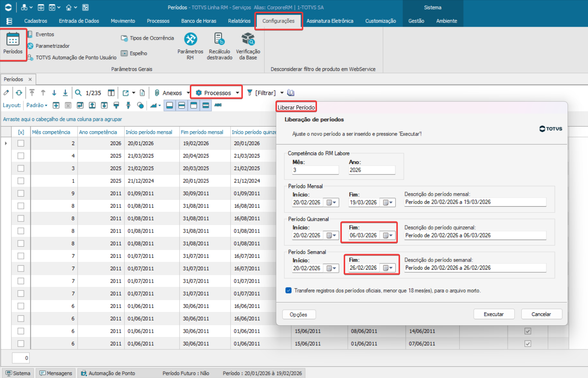The image size is (588, 378).
Task: Open the Anexos attachments button
Action: click(x=168, y=93)
